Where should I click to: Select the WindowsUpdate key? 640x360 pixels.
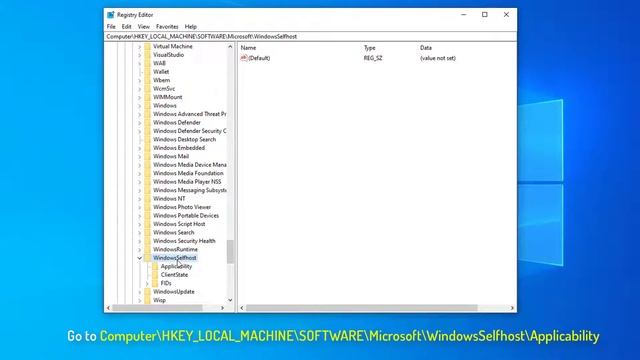174,292
